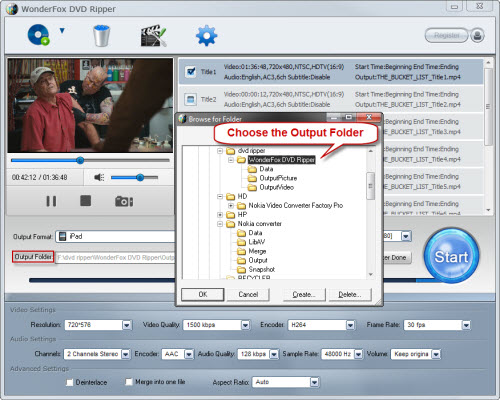The width and height of the screenshot is (500, 400).
Task: Open the audio Encoder AAC dropdown
Action: point(189,354)
